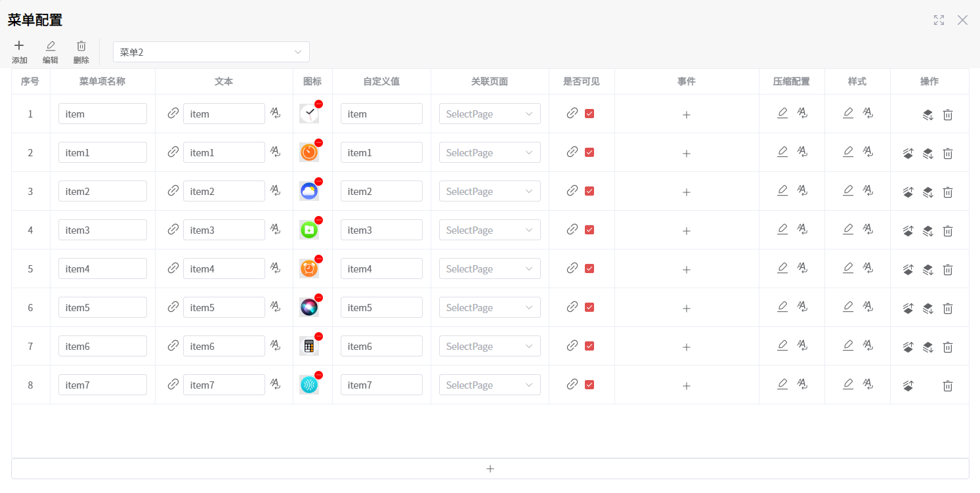This screenshot has width=980, height=493.
Task: Toggle the visibility checkbox for item4 row
Action: 589,268
